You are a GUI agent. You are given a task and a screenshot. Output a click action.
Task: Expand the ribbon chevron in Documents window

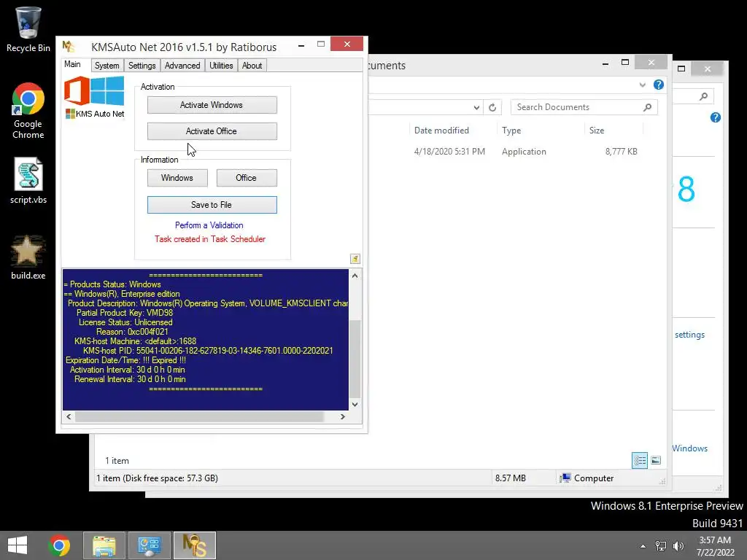(642, 85)
